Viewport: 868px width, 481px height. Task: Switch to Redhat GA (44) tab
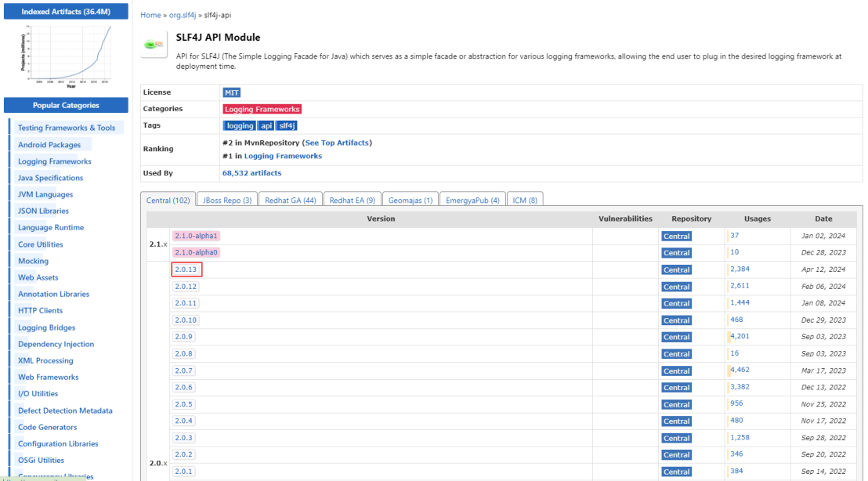[290, 201]
